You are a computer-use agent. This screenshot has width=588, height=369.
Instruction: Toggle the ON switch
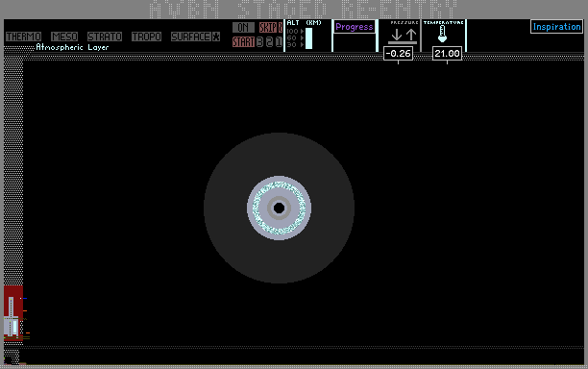pyautogui.click(x=243, y=27)
